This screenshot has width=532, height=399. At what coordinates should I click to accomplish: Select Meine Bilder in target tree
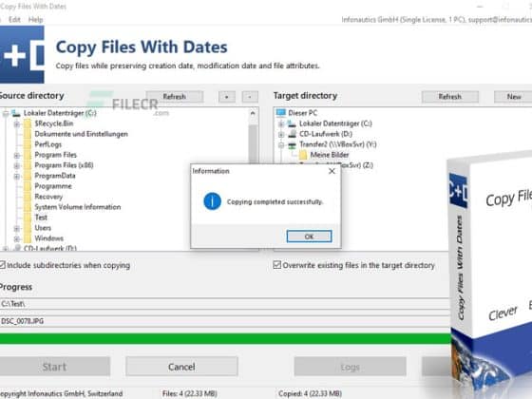(330, 155)
